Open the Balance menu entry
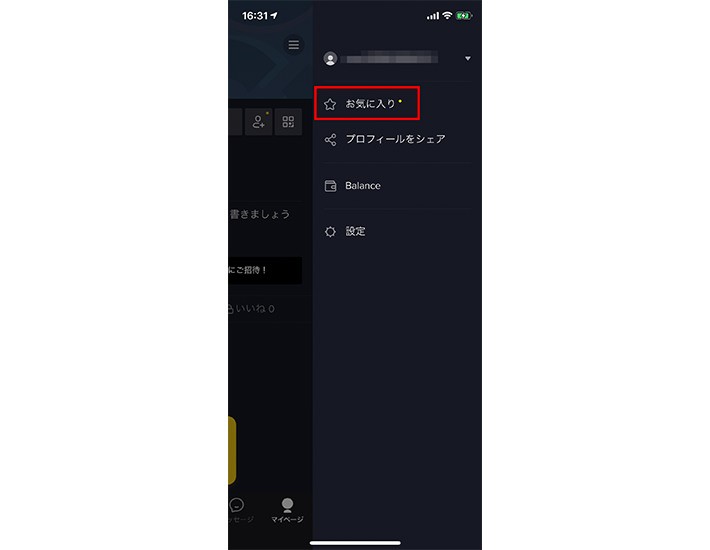The height and width of the screenshot is (550, 710). pos(363,186)
